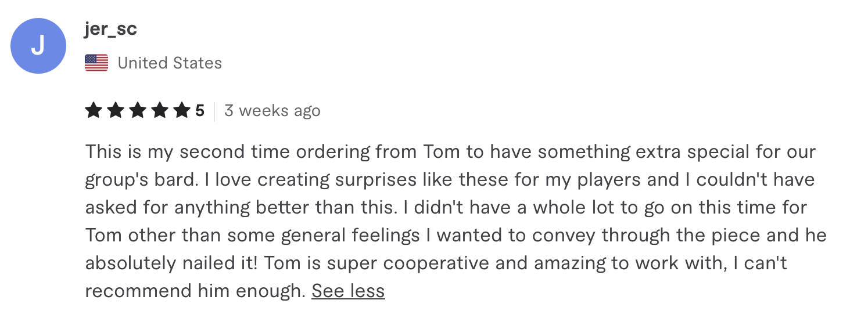Viewport: 868px width, 318px height.
Task: Click the first rating star
Action: 94,110
